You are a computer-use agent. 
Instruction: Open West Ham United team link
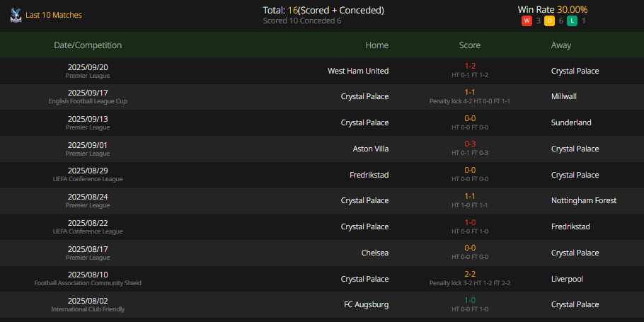[x=357, y=71]
